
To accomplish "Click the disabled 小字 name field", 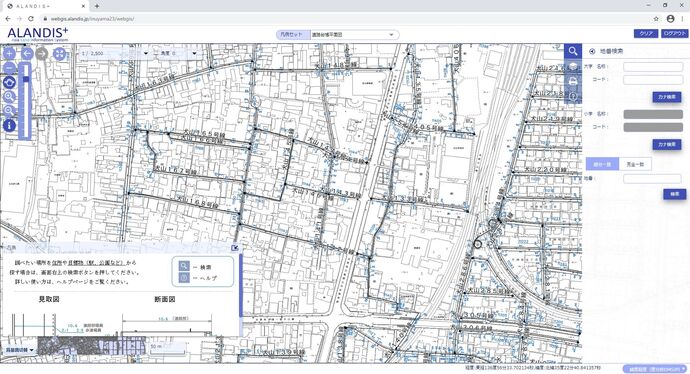I will click(x=653, y=114).
